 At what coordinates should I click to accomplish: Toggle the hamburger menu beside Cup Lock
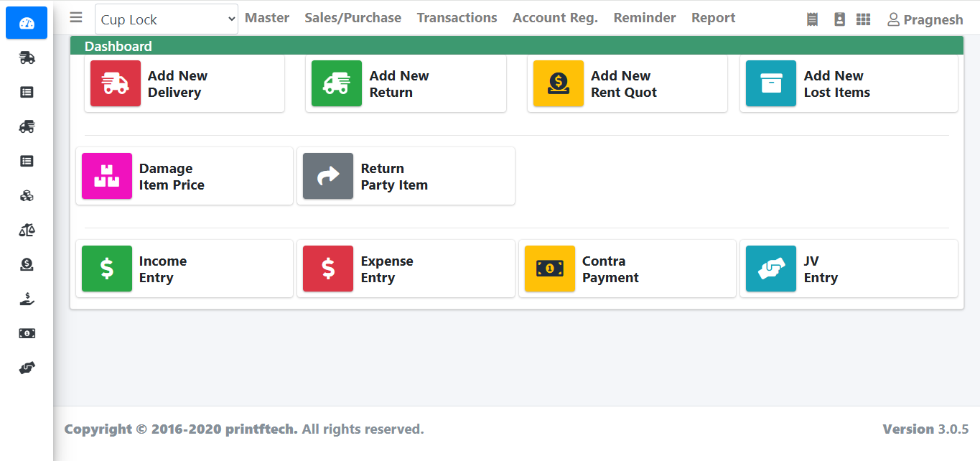[x=75, y=17]
